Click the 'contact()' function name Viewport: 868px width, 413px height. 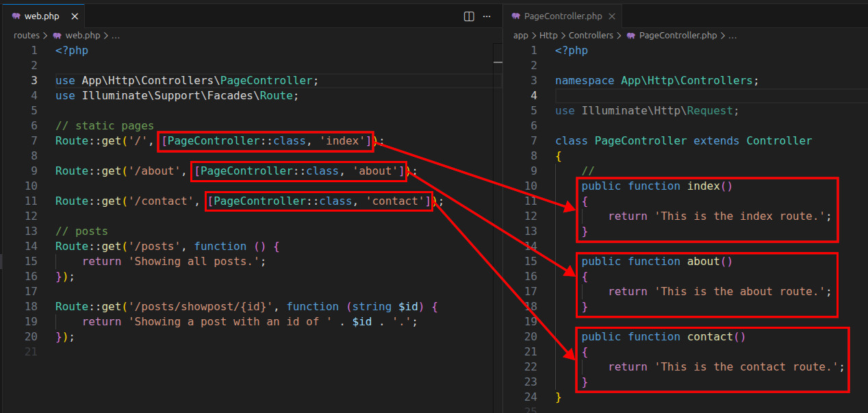coord(717,337)
